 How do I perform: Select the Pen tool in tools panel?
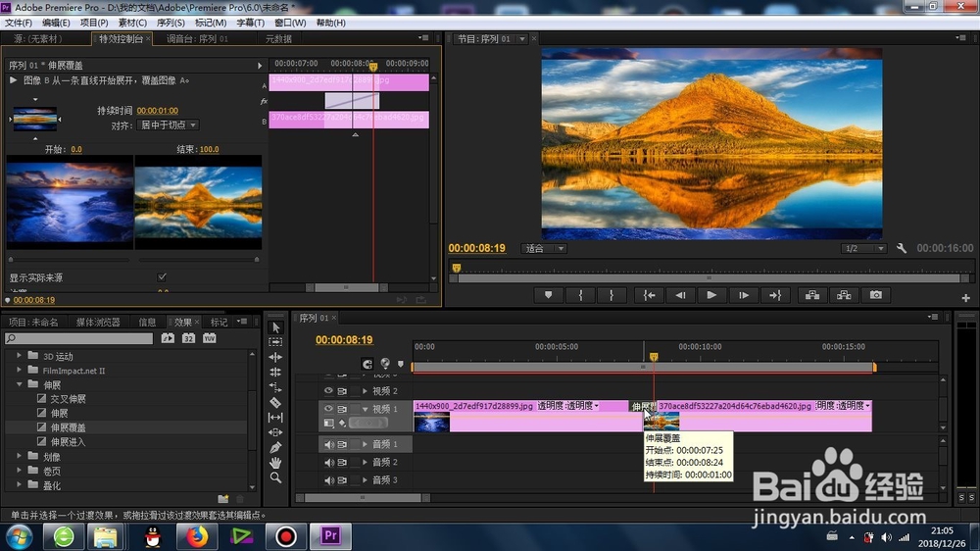275,448
